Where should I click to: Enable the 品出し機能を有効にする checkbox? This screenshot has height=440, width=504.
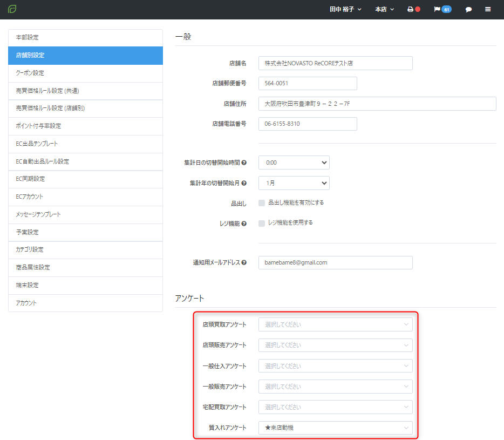click(262, 203)
